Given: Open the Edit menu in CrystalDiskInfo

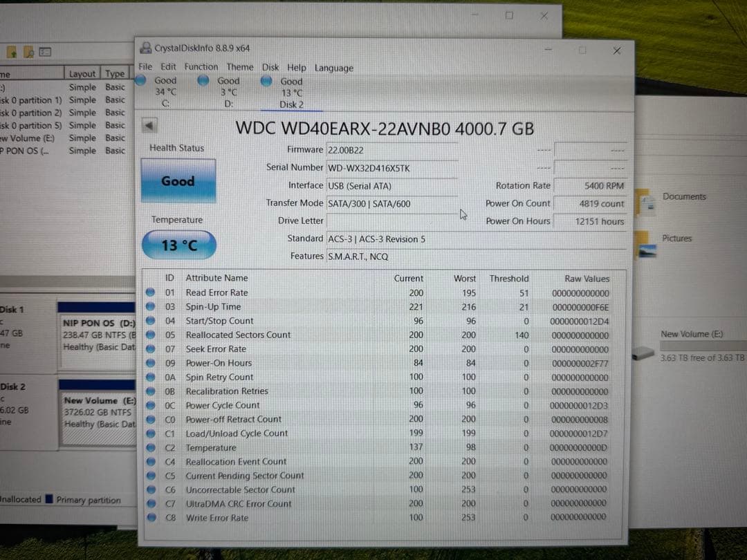Looking at the screenshot, I should click(168, 66).
